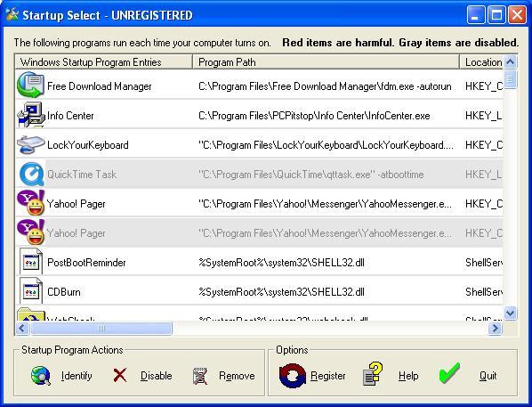
Task: Select the Info Center entry name
Action: (70, 116)
